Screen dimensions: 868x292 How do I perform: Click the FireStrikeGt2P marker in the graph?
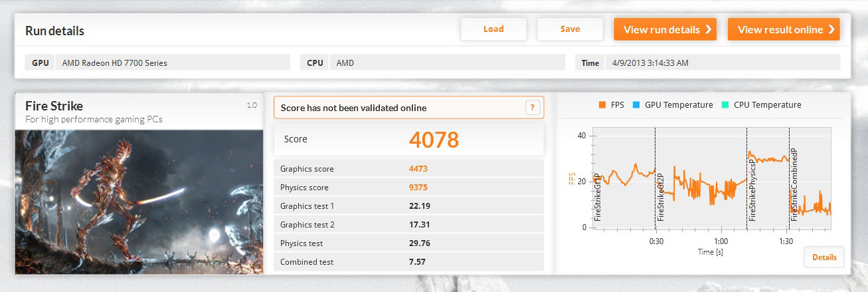pos(661,198)
